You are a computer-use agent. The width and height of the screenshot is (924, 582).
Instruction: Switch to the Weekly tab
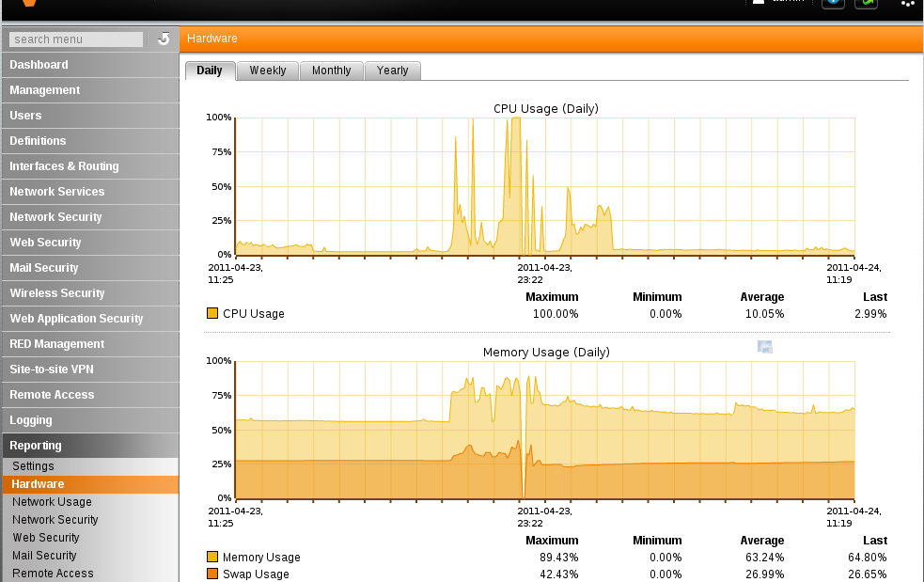coord(268,71)
